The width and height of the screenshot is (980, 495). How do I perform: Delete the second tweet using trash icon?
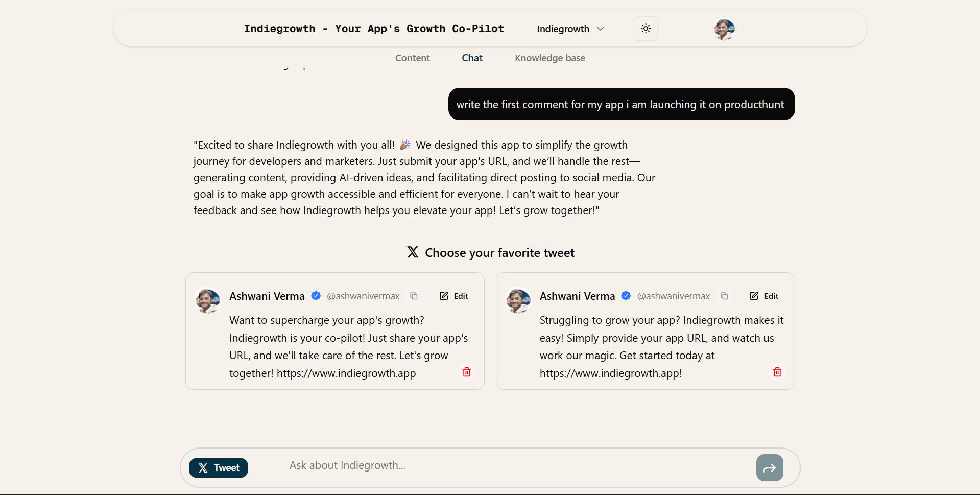pos(777,372)
